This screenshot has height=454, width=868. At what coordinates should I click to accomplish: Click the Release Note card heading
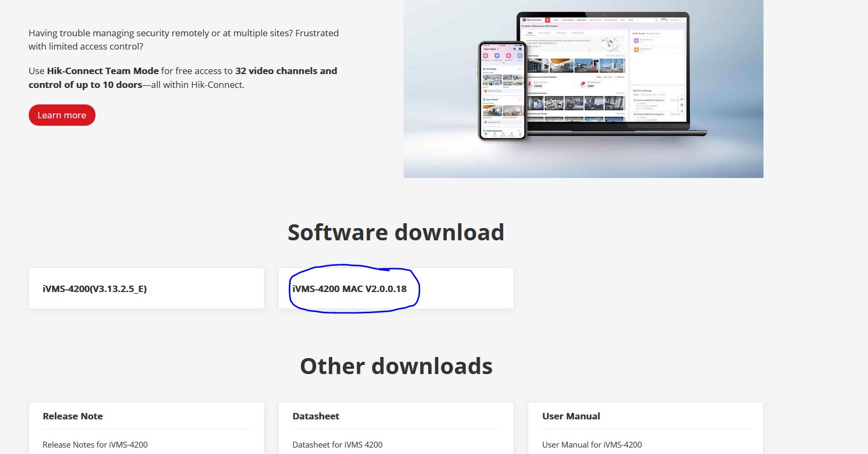pos(73,416)
